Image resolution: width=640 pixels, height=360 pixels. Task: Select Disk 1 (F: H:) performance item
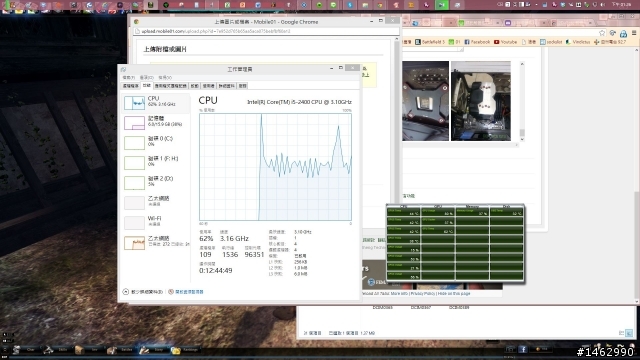pyautogui.click(x=156, y=162)
